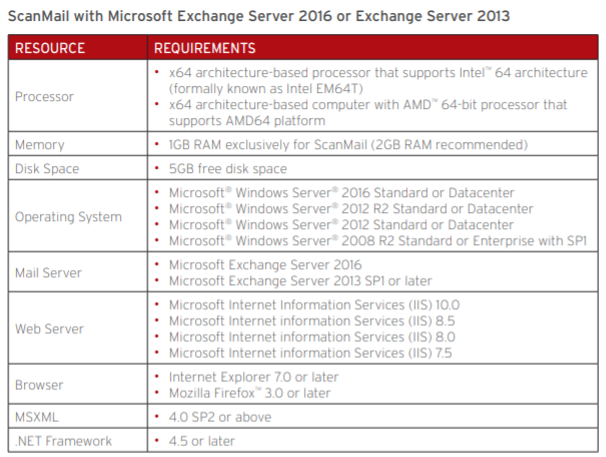Click the REQUIREMENTS column header
This screenshot has width=606, height=457.
pyautogui.click(x=205, y=48)
